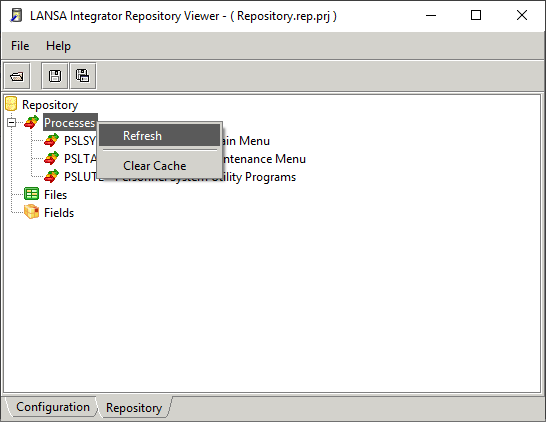Image resolution: width=546 pixels, height=422 pixels.
Task: Select the Fields tree item
Action: click(x=59, y=213)
